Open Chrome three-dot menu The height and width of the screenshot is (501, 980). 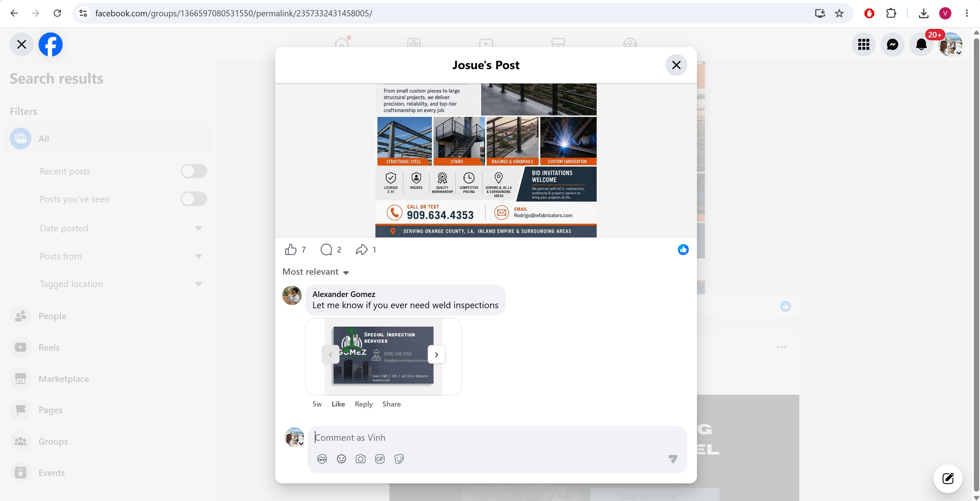pos(967,13)
